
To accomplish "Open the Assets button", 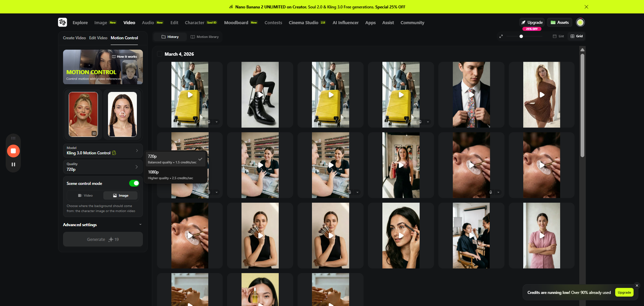I will click(x=559, y=22).
